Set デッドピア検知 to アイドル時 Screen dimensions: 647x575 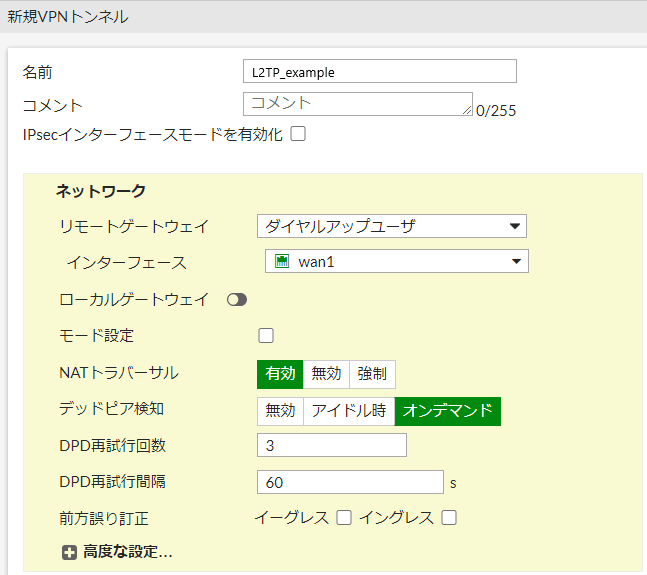[x=349, y=411]
